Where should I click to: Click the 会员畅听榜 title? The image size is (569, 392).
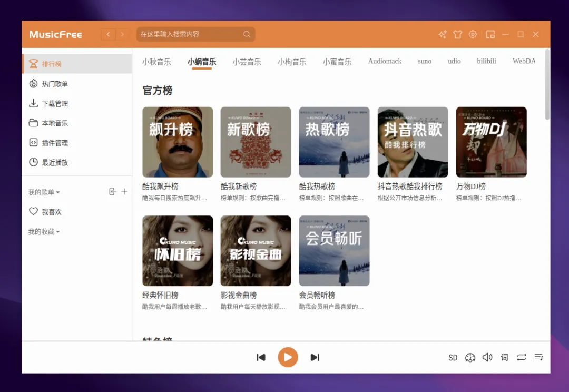point(317,295)
